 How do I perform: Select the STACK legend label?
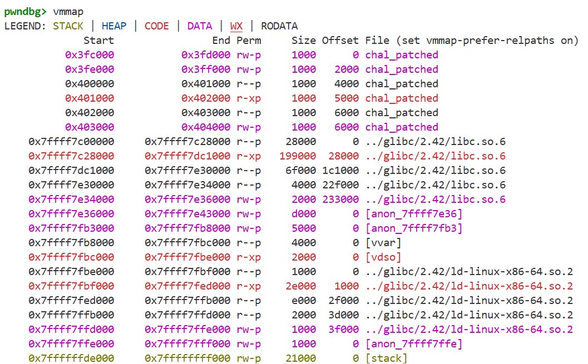coord(68,26)
